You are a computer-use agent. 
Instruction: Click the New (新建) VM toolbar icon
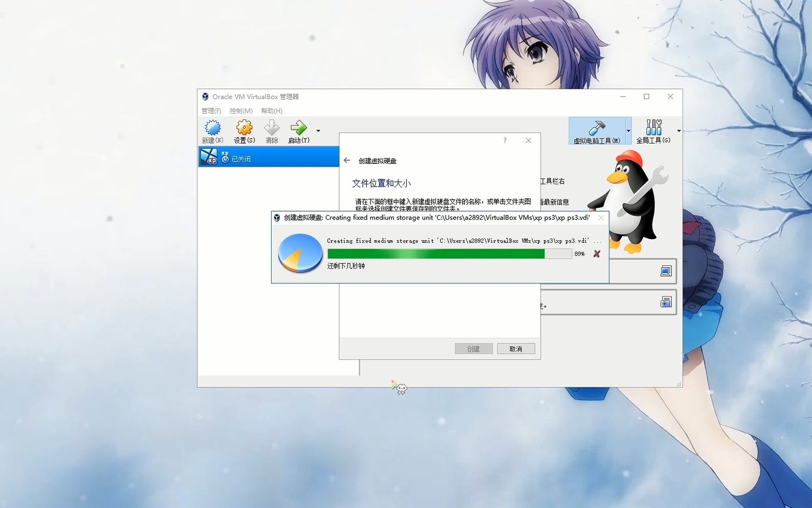(212, 131)
